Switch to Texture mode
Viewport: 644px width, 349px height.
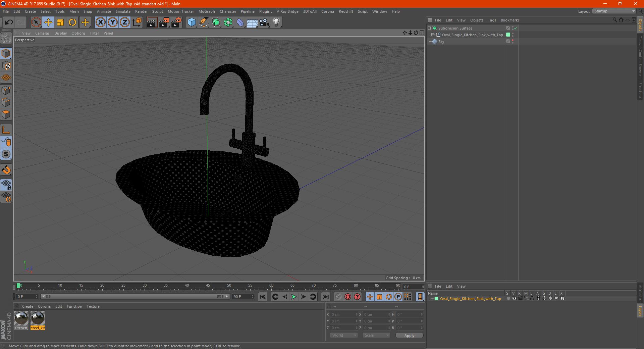click(x=6, y=65)
